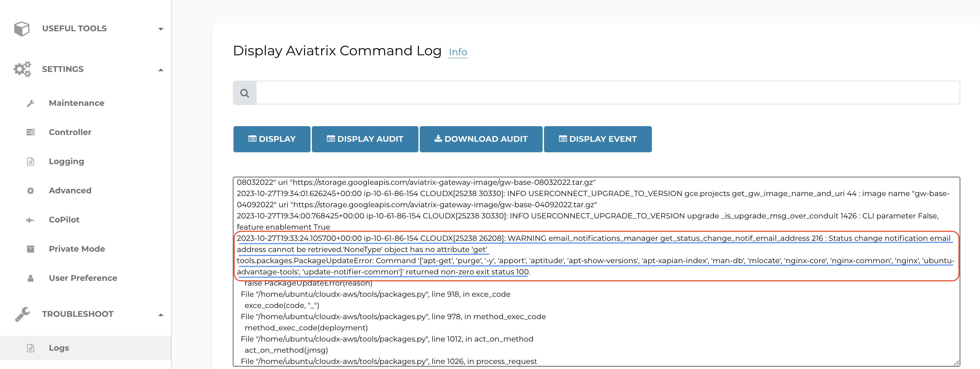The height and width of the screenshot is (369, 980).
Task: Click the DOWNLOAD AUDIT button
Action: click(480, 139)
